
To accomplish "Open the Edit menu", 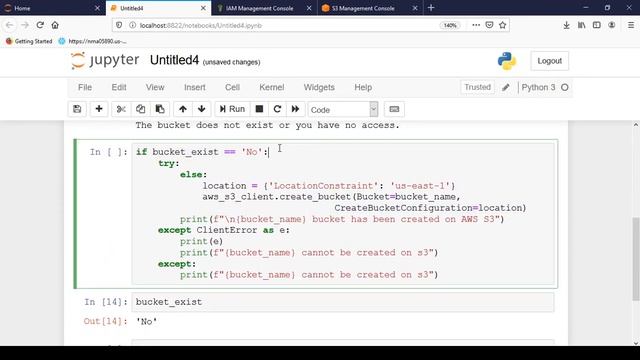I will click(119, 87).
